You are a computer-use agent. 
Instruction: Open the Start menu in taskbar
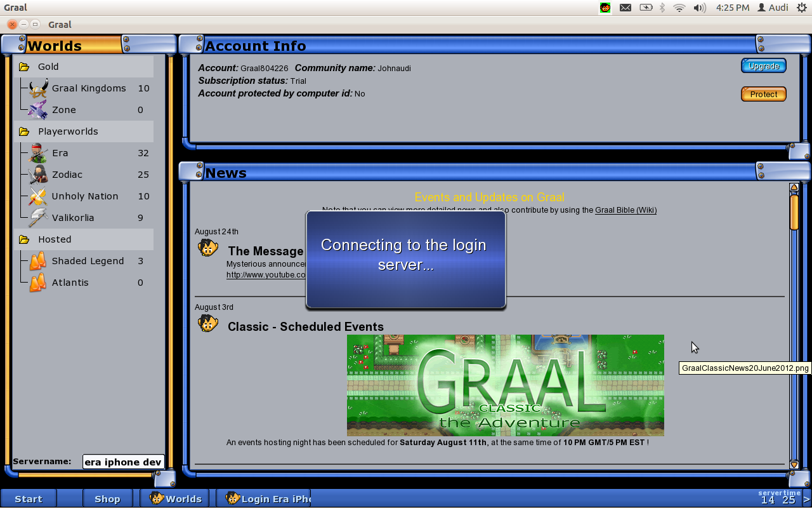(x=29, y=498)
